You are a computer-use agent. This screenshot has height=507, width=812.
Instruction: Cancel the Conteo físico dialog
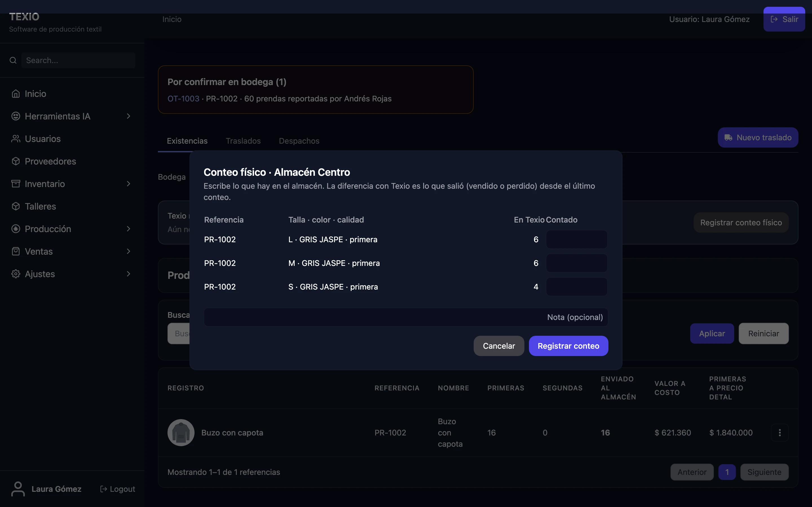[498, 346]
